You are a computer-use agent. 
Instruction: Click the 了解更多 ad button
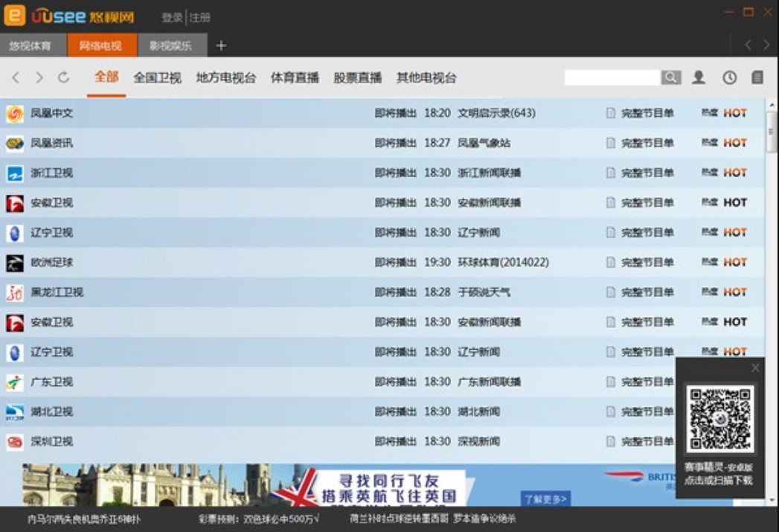tap(545, 499)
